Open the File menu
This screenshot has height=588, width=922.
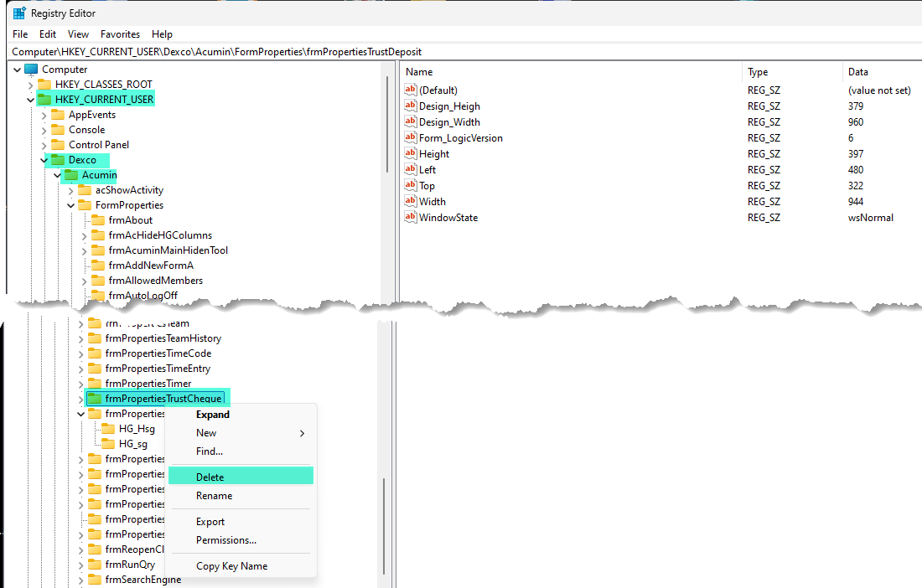click(x=20, y=34)
